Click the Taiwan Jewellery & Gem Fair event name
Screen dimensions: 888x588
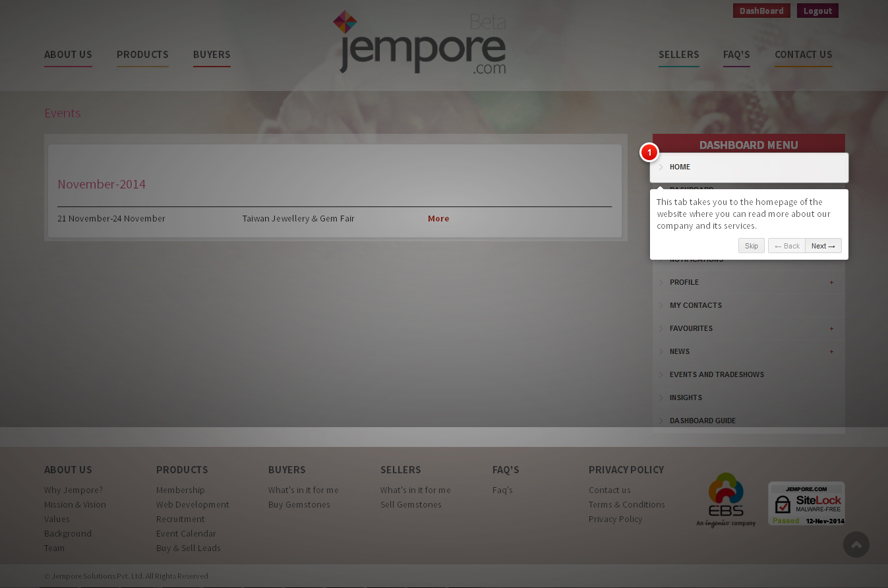tap(299, 219)
